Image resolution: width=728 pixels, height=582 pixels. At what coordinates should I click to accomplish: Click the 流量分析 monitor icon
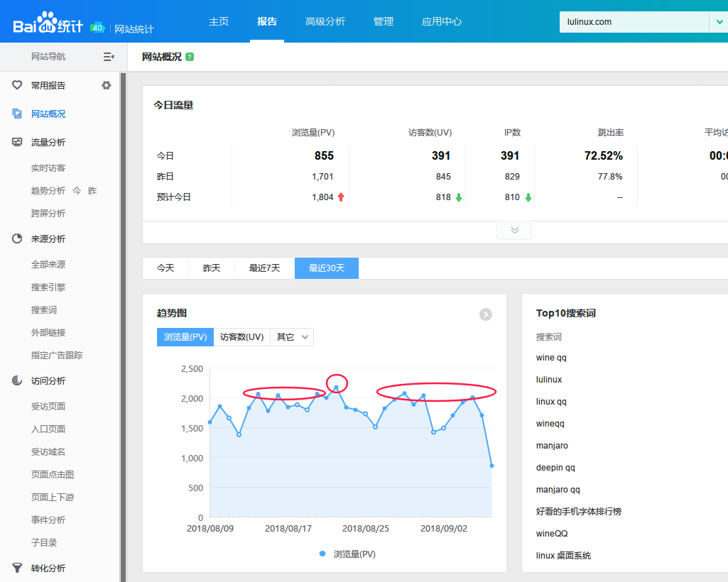click(x=17, y=142)
